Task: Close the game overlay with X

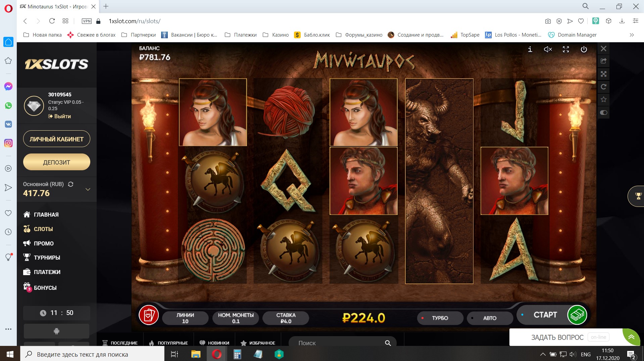Action: click(x=603, y=49)
